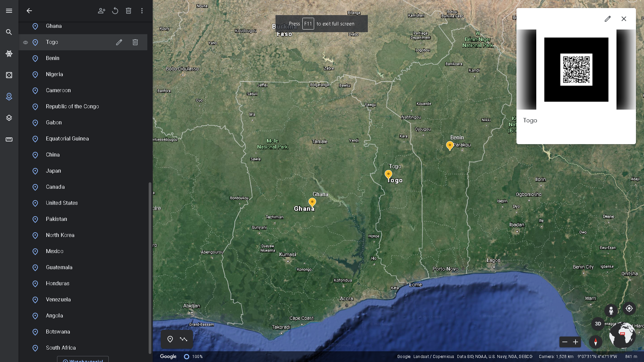Click the Lagos city label
Screen dimensions: 644x362
tap(493, 260)
